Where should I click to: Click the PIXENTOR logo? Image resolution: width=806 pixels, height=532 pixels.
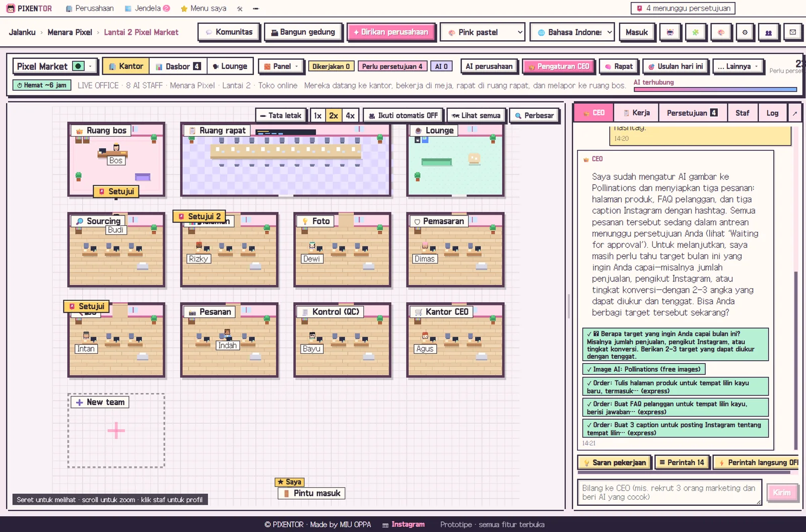tap(29, 9)
